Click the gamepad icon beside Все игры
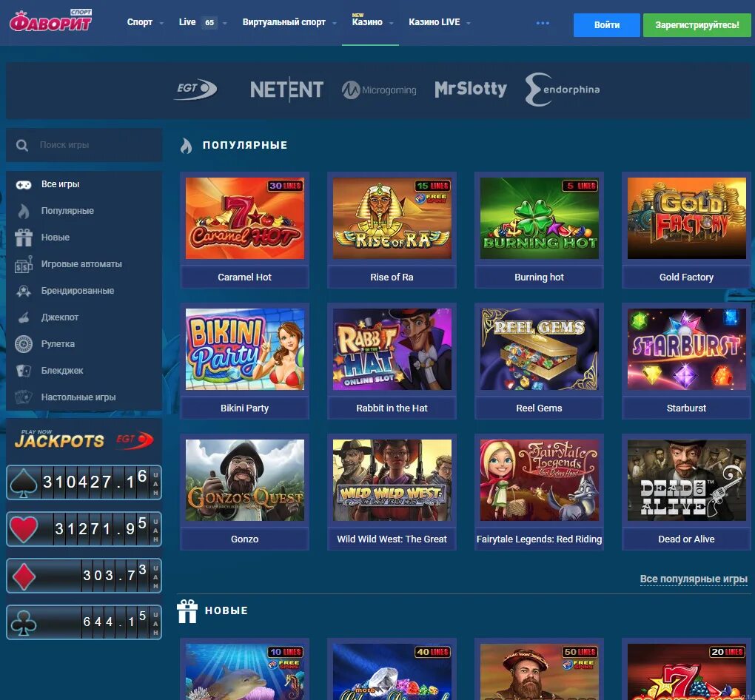The height and width of the screenshot is (700, 755). pos(23,184)
